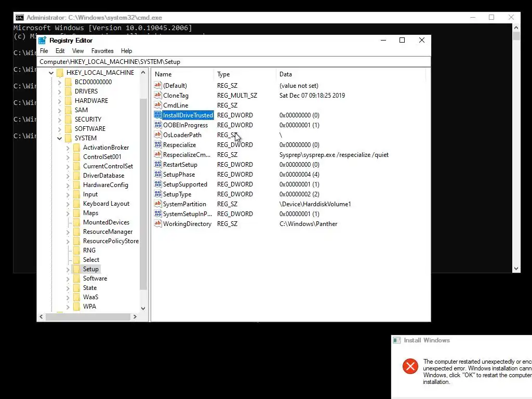532x399 pixels.
Task: Expand the Setup key chevron
Action: (68, 269)
